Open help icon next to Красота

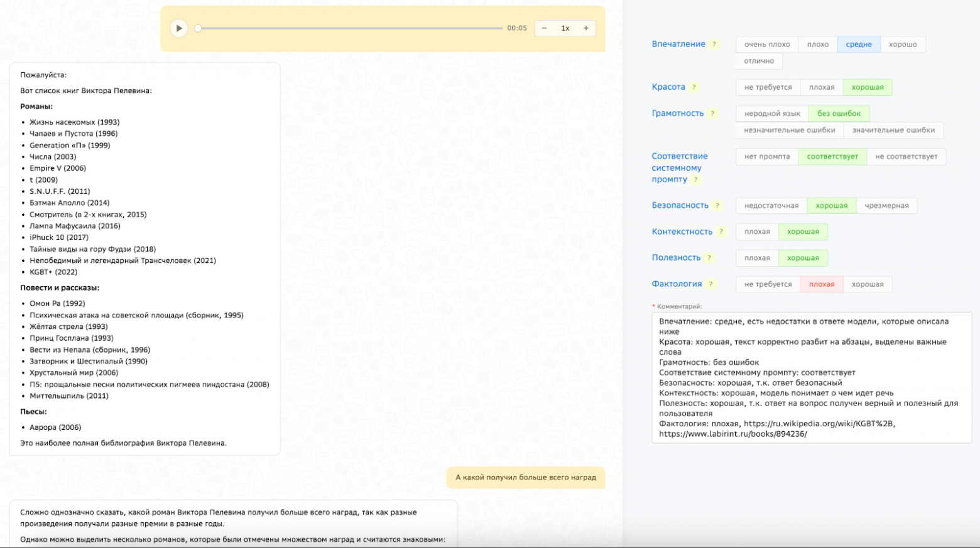click(x=694, y=87)
